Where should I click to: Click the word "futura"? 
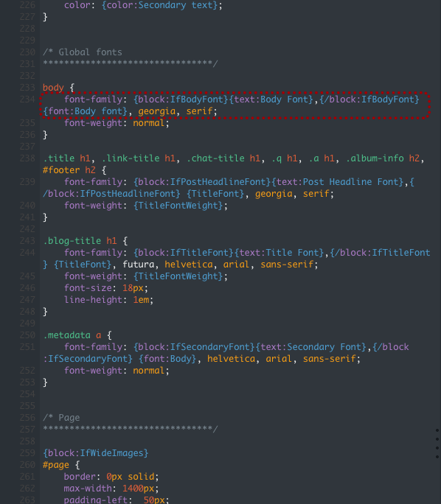pos(139,265)
